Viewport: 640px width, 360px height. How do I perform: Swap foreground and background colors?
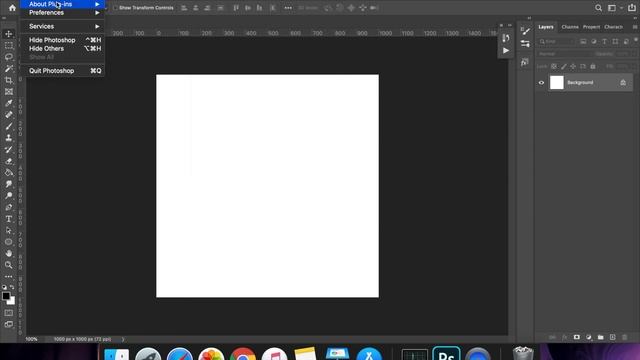click(x=12, y=287)
